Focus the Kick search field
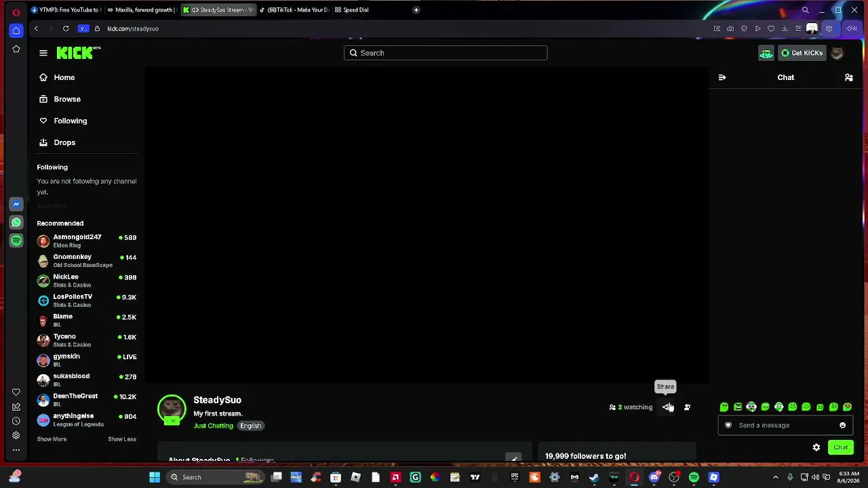This screenshot has width=868, height=488. (x=446, y=53)
